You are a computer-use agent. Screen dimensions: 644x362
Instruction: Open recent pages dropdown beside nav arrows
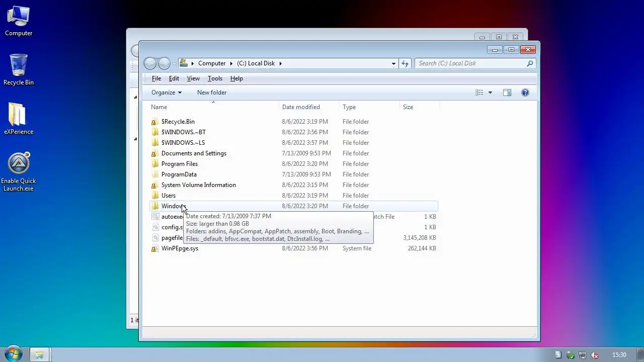point(174,63)
